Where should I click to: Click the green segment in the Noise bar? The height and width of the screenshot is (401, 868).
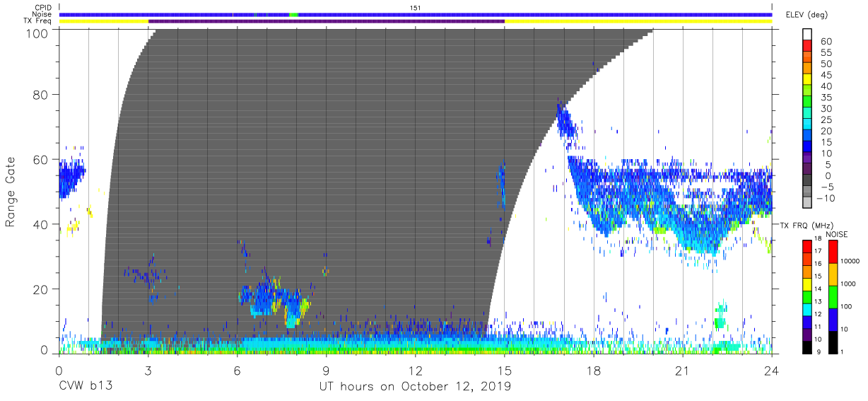tap(293, 14)
